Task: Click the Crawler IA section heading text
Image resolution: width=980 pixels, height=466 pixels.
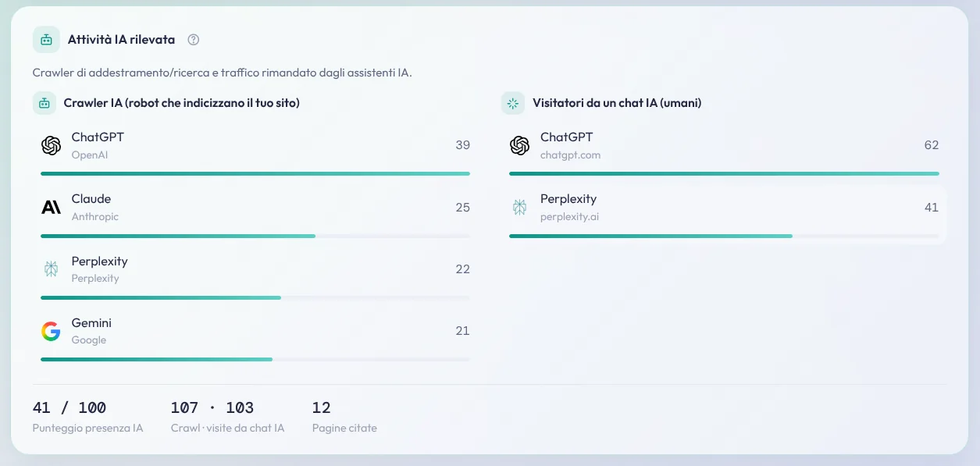Action: [x=182, y=103]
